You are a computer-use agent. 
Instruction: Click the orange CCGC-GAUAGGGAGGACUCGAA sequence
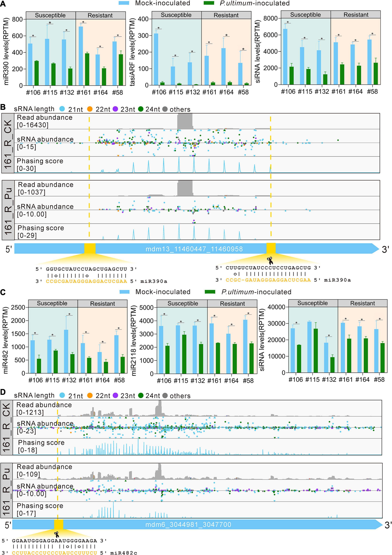point(268,280)
